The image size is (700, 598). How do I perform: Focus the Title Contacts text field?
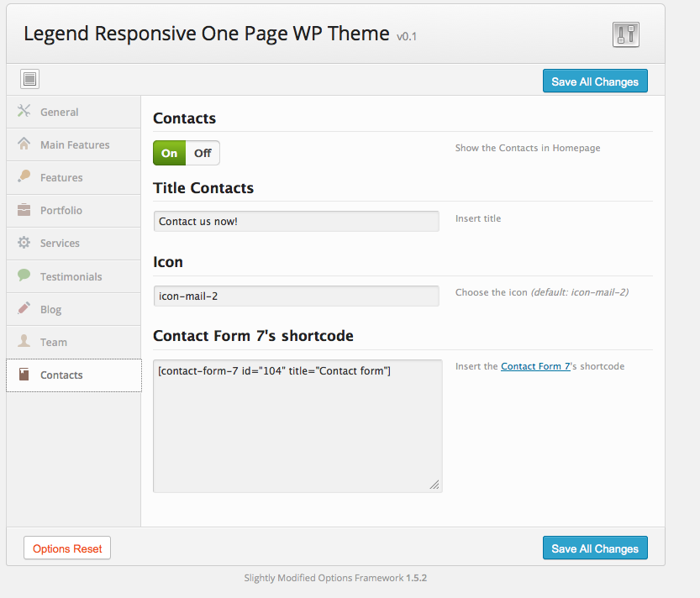coord(296,221)
